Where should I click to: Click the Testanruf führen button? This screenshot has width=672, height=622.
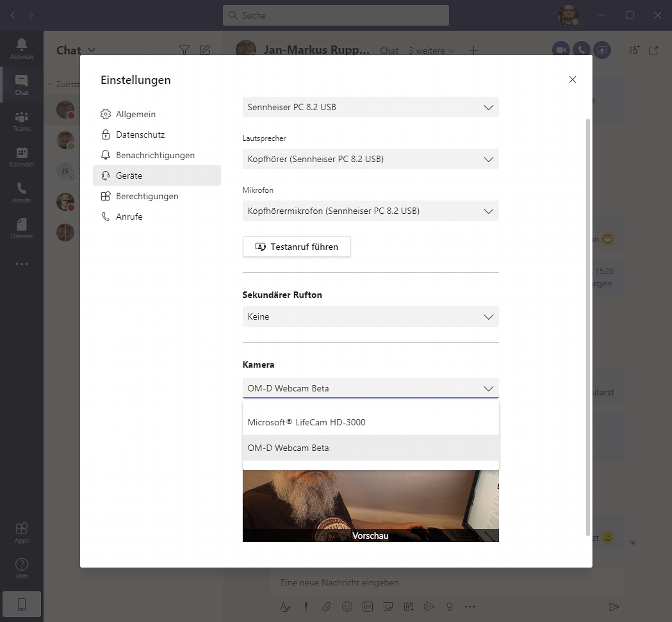point(296,247)
